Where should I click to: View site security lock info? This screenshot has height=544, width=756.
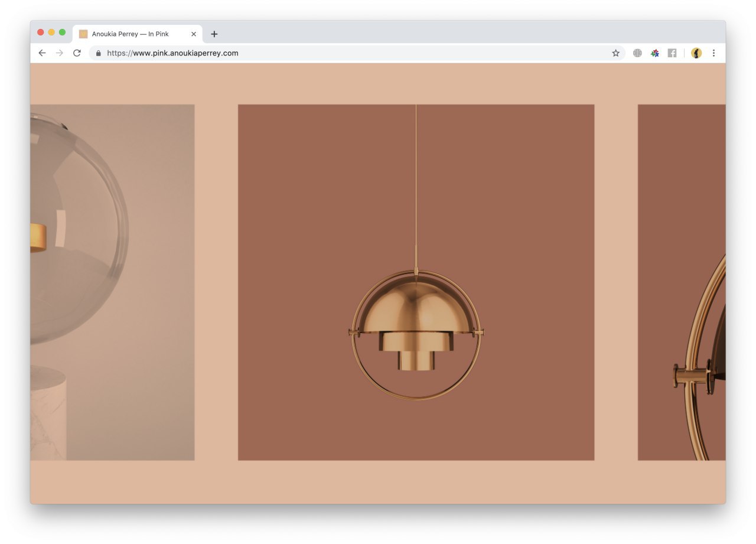(x=99, y=53)
